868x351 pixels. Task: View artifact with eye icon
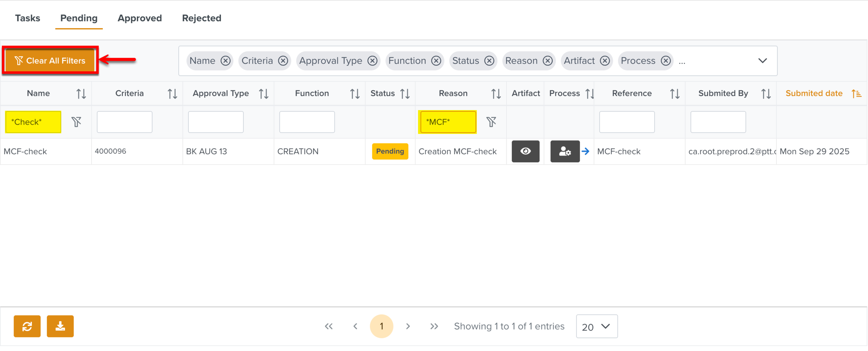(x=525, y=151)
